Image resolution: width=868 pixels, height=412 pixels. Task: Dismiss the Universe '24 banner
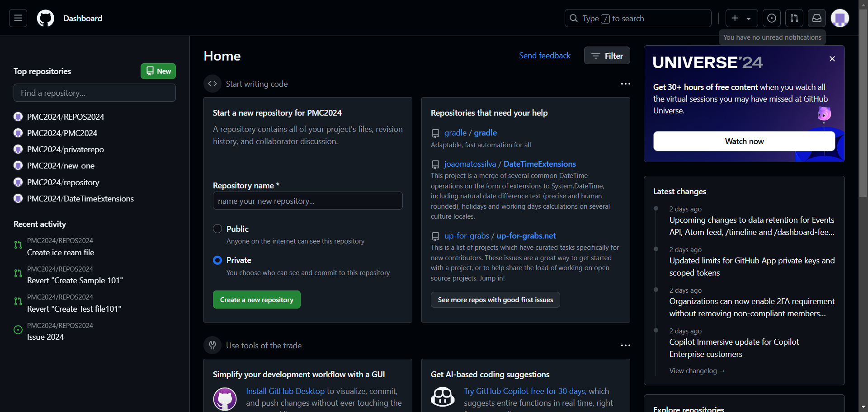832,59
